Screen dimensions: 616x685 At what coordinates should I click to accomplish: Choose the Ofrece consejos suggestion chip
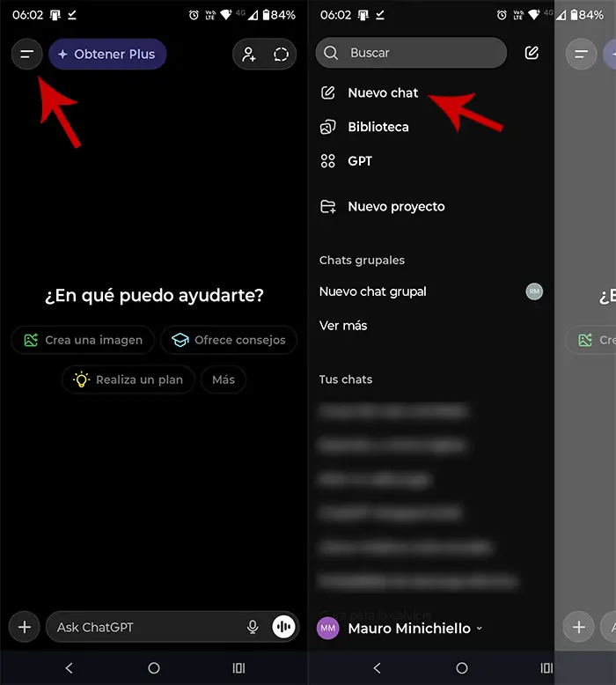(229, 340)
